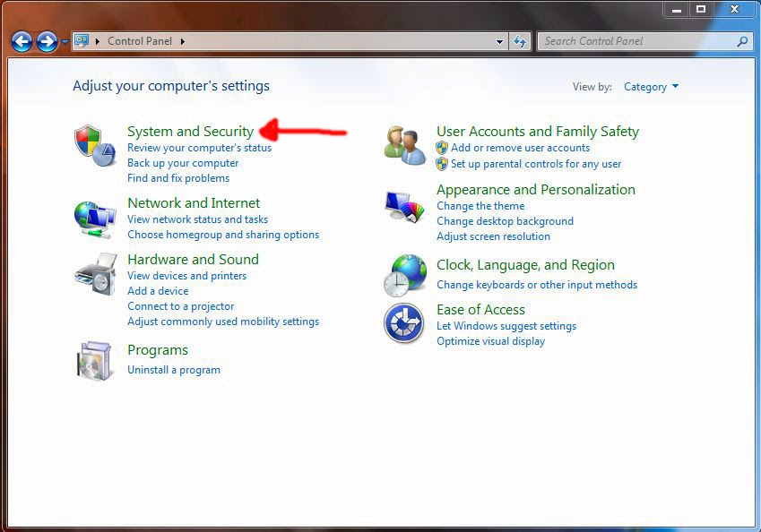Expand arrow before Control Panel breadcrumb

[98, 42]
